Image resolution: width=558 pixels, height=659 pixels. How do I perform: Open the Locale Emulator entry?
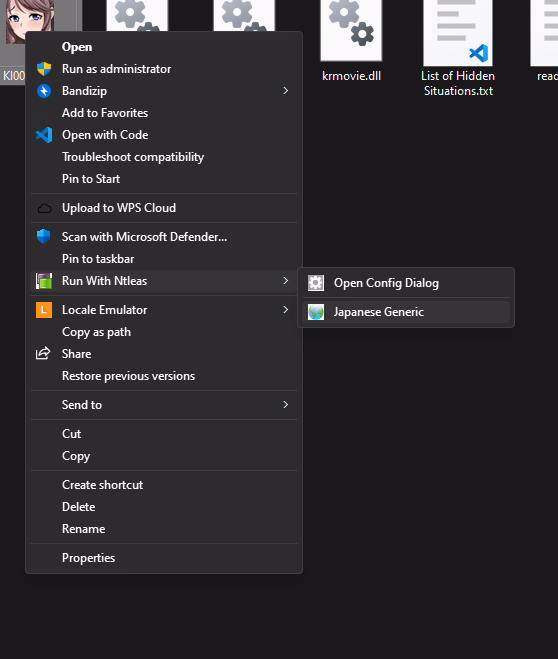pos(164,310)
